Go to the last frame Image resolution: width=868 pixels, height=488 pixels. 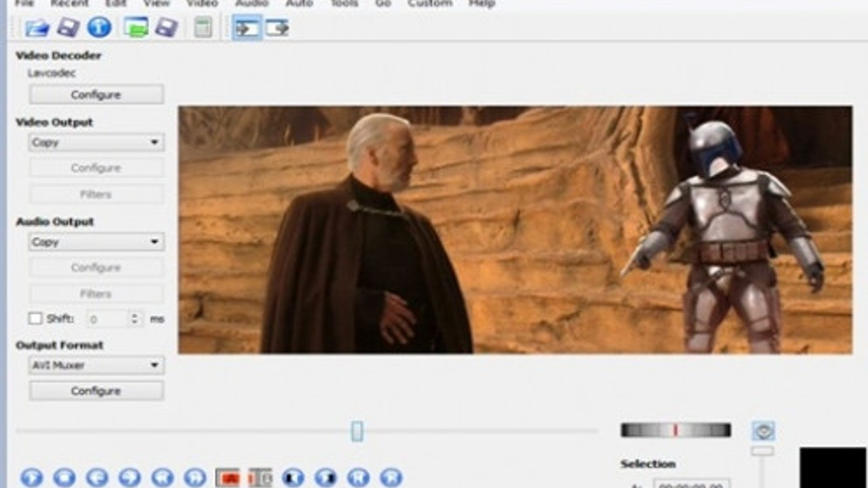coord(391,477)
